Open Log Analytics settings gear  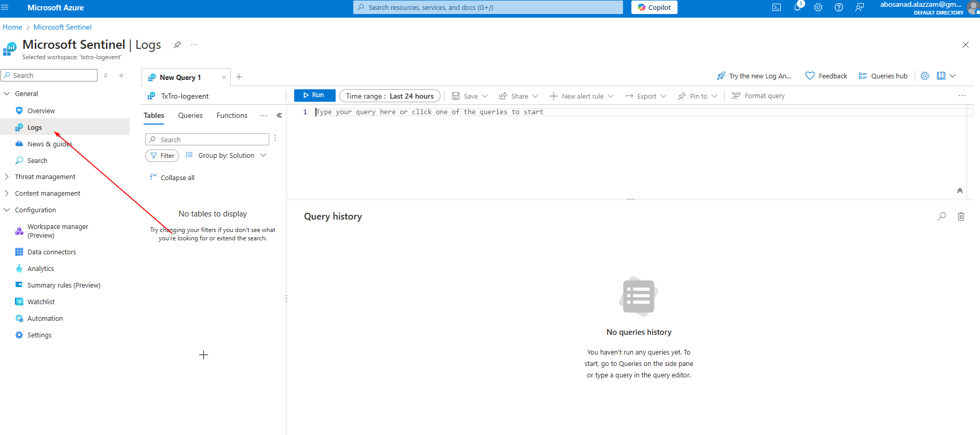click(x=924, y=76)
